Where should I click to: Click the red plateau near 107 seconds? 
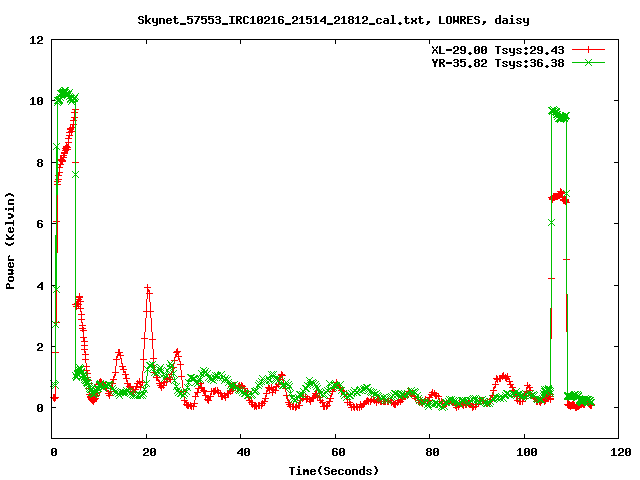pyautogui.click(x=559, y=197)
